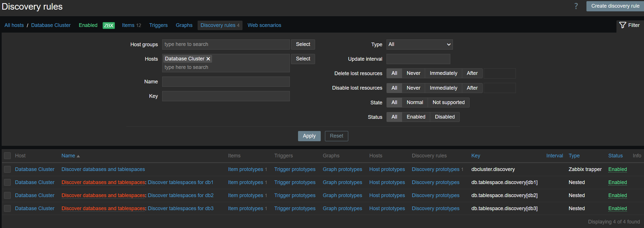Screen dimensions: 644x228
Task: Click Select button for Host groups
Action: point(303,44)
